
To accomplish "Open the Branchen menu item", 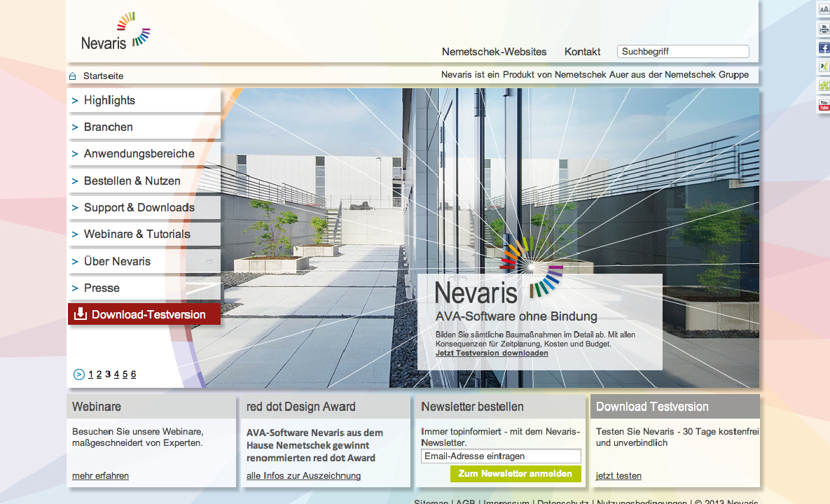I will click(144, 127).
